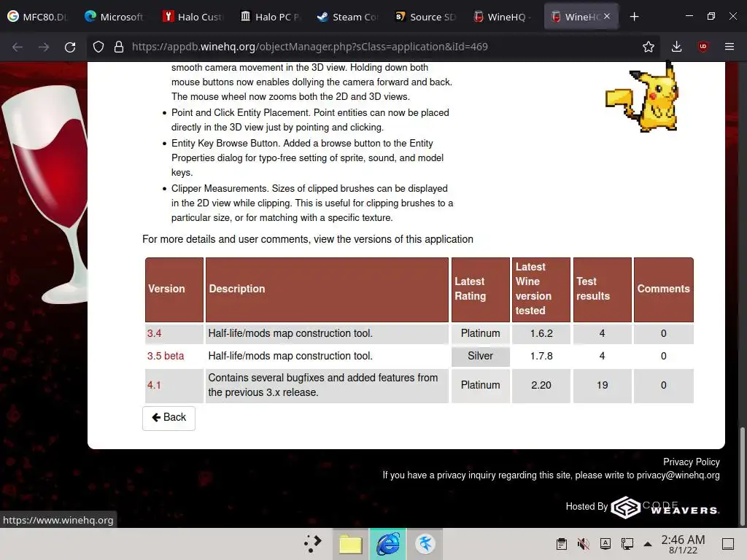The height and width of the screenshot is (560, 747).
Task: Click the CodeWeavers logo
Action: pyautogui.click(x=665, y=507)
